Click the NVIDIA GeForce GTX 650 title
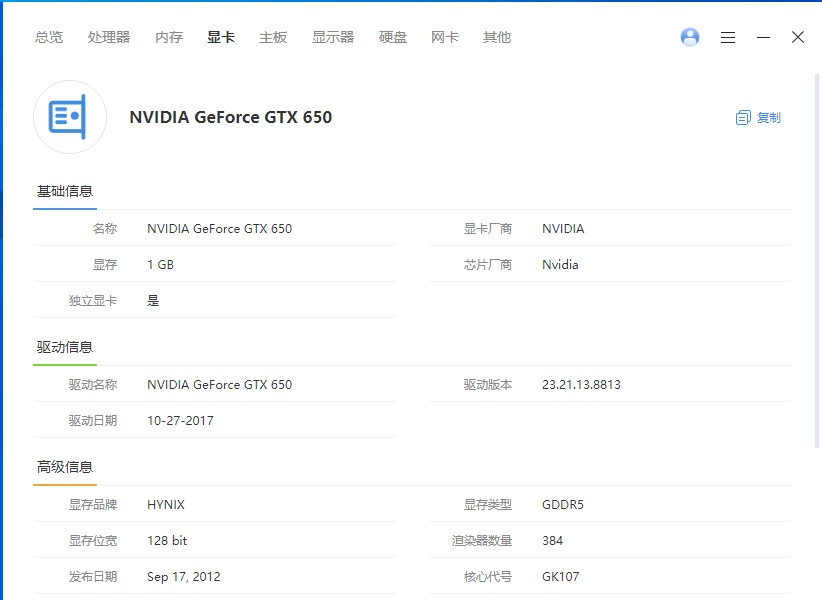 pyautogui.click(x=231, y=117)
